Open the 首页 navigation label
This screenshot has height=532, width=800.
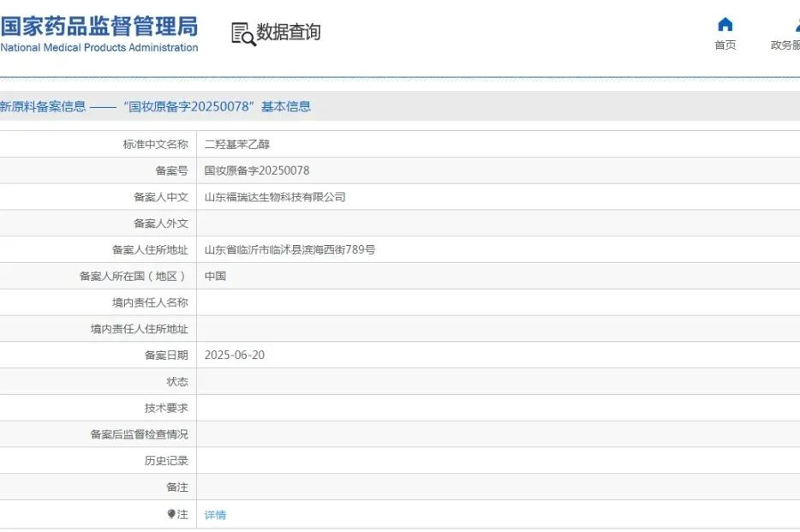pos(725,45)
